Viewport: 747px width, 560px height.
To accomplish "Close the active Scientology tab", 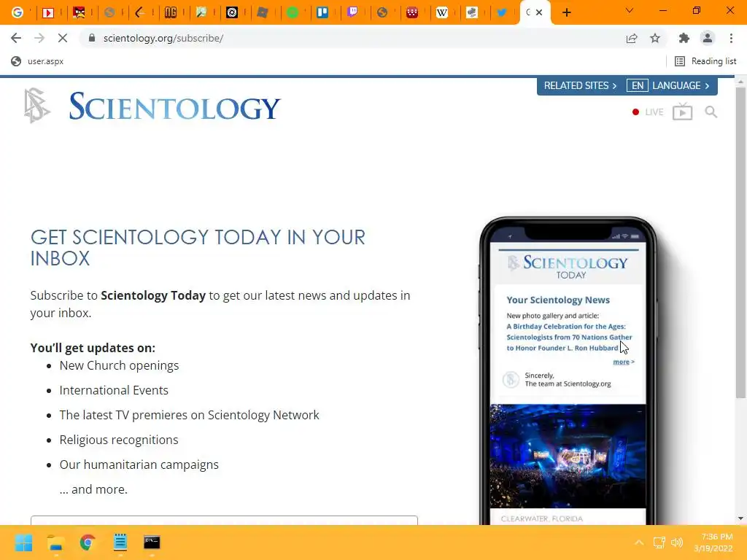I will (539, 12).
